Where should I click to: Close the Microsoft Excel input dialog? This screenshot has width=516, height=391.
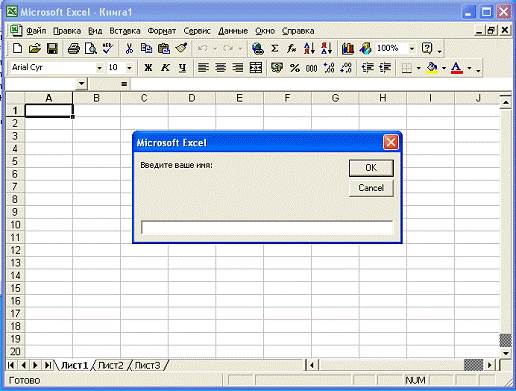391,143
